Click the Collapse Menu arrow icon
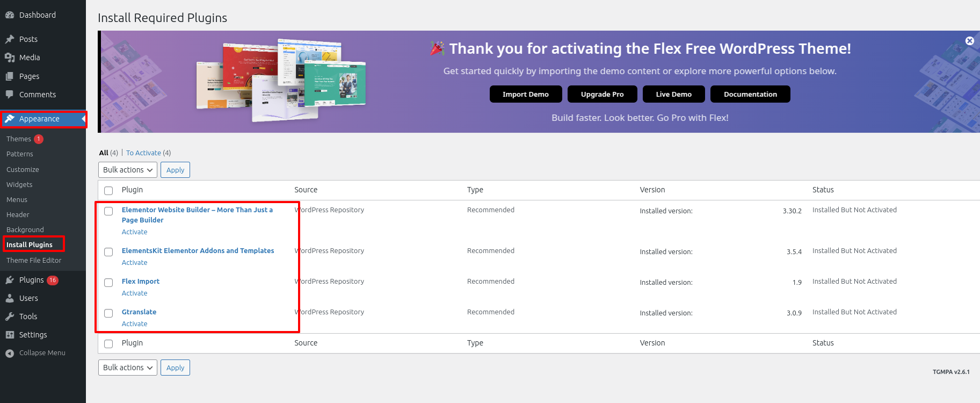Image resolution: width=980 pixels, height=403 pixels. pyautogui.click(x=10, y=353)
